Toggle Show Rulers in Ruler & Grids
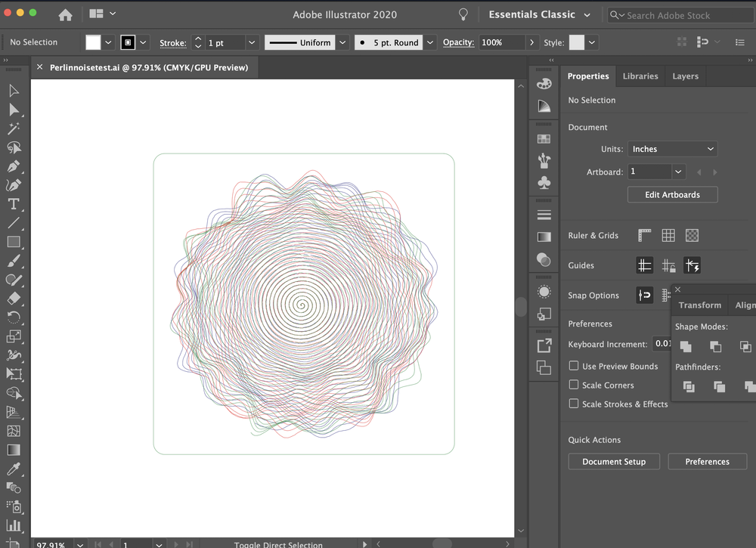This screenshot has height=548, width=756. click(644, 235)
